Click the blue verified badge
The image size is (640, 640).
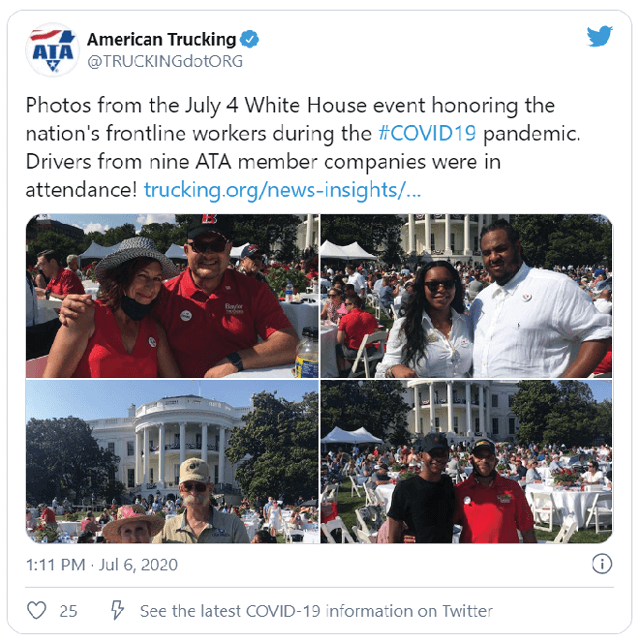(249, 39)
